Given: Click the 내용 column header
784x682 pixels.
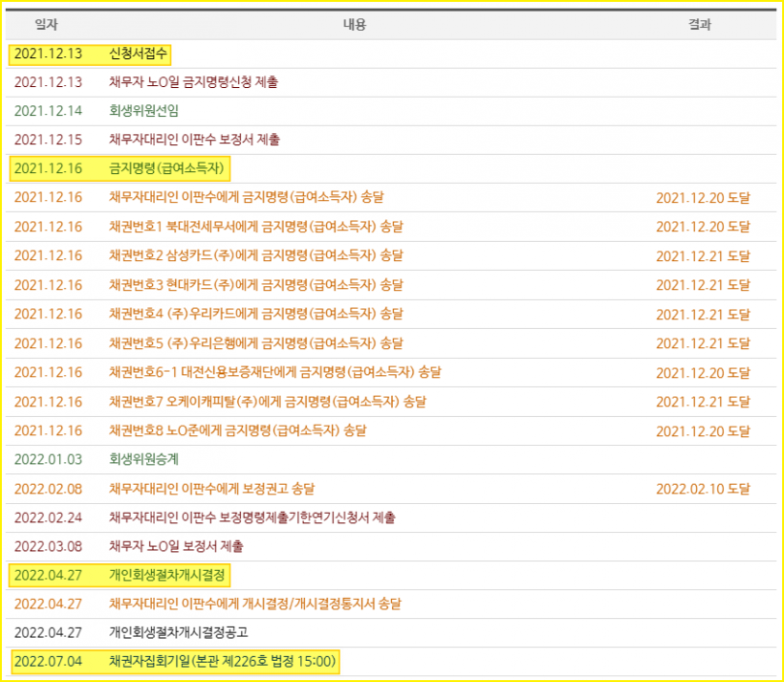Looking at the screenshot, I should coord(355,24).
